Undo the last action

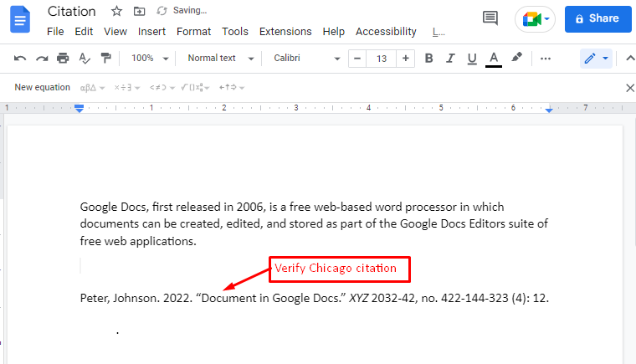coord(20,59)
